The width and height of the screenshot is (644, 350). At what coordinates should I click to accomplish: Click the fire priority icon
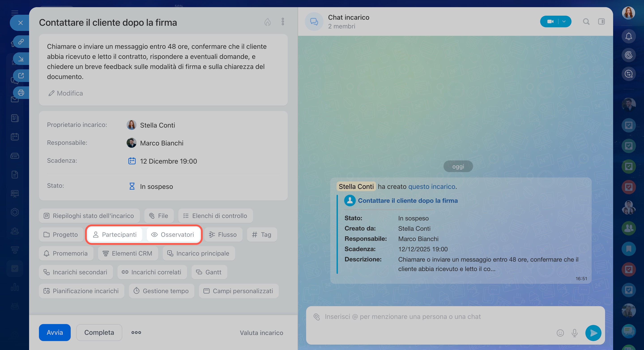[x=267, y=22]
